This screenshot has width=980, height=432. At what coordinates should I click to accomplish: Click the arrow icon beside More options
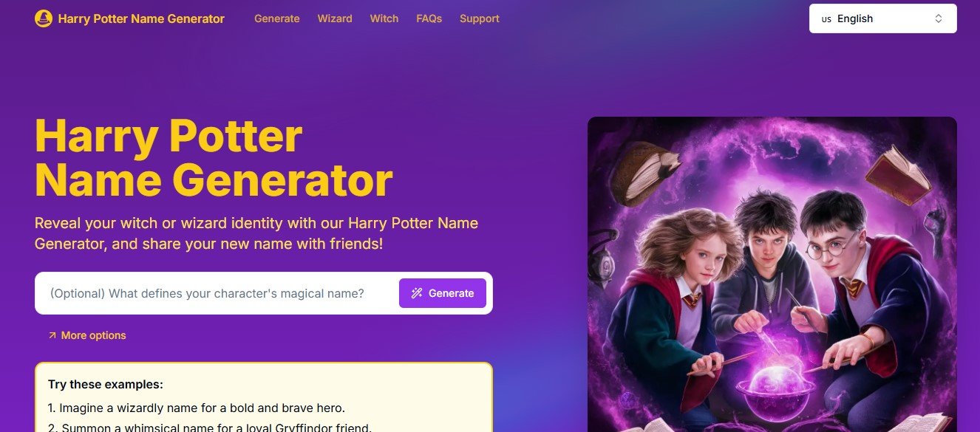click(x=52, y=335)
